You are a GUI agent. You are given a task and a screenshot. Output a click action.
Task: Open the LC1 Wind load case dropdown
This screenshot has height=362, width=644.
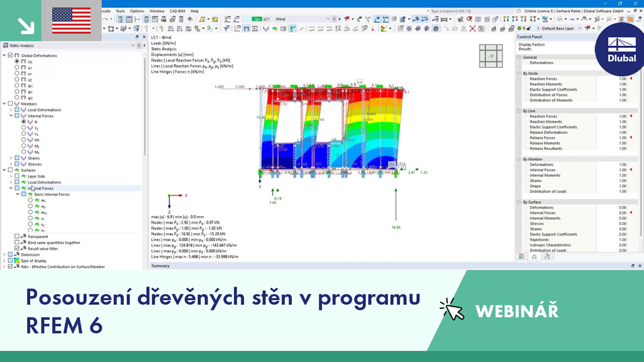pos(328,19)
